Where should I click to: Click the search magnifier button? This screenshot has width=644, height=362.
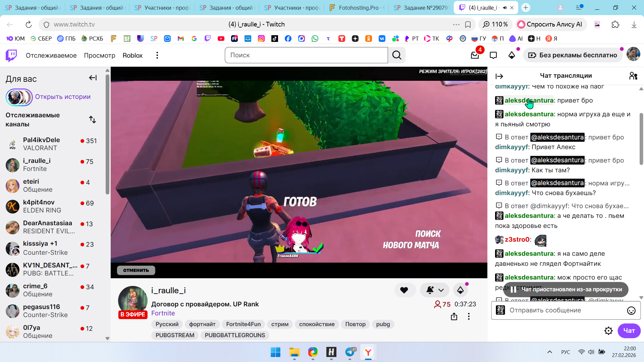[397, 55]
